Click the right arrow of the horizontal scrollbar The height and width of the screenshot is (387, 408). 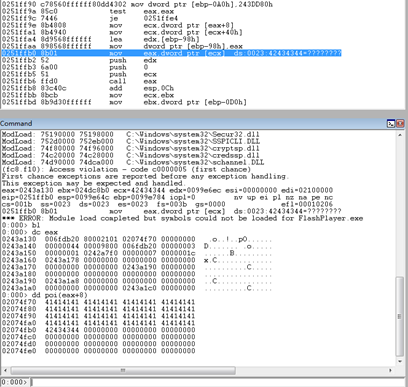click(x=390, y=370)
